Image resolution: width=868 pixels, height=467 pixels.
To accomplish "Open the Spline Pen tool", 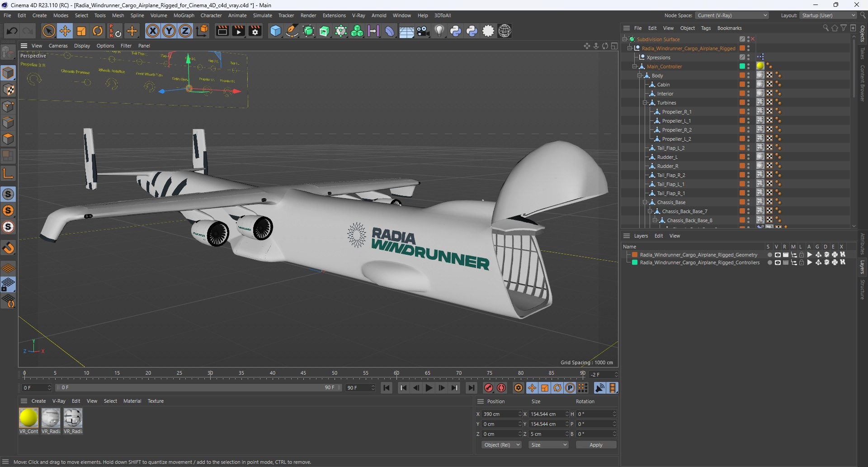I will (x=292, y=31).
